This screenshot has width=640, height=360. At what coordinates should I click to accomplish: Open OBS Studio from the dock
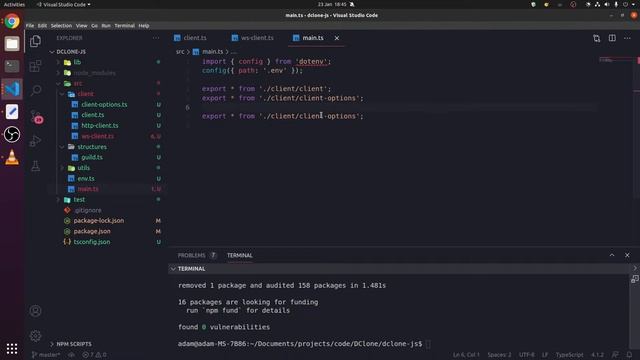click(12, 134)
